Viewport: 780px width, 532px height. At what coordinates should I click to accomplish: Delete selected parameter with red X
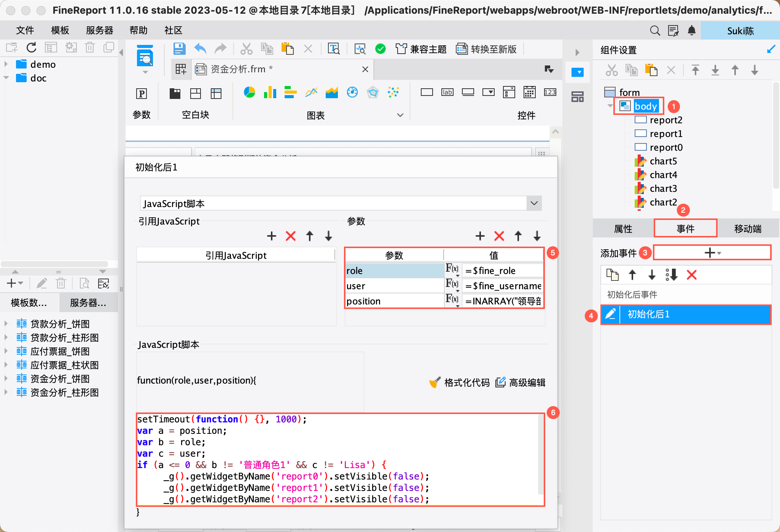(x=499, y=236)
